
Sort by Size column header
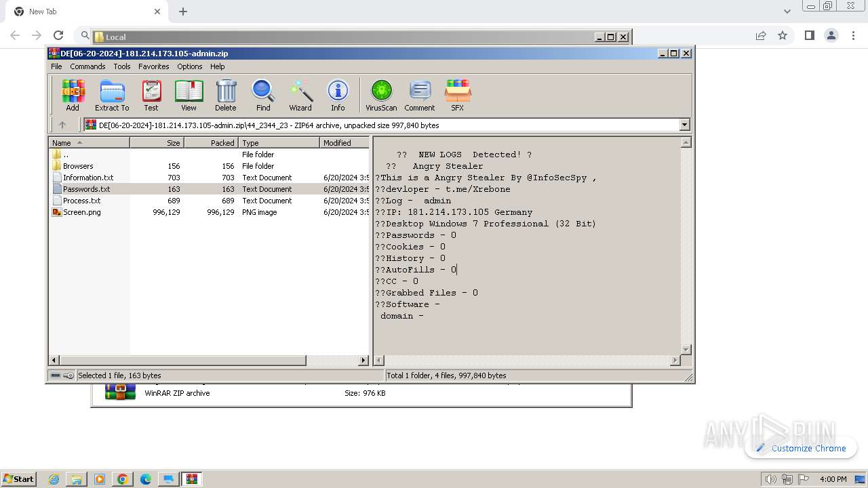[157, 142]
